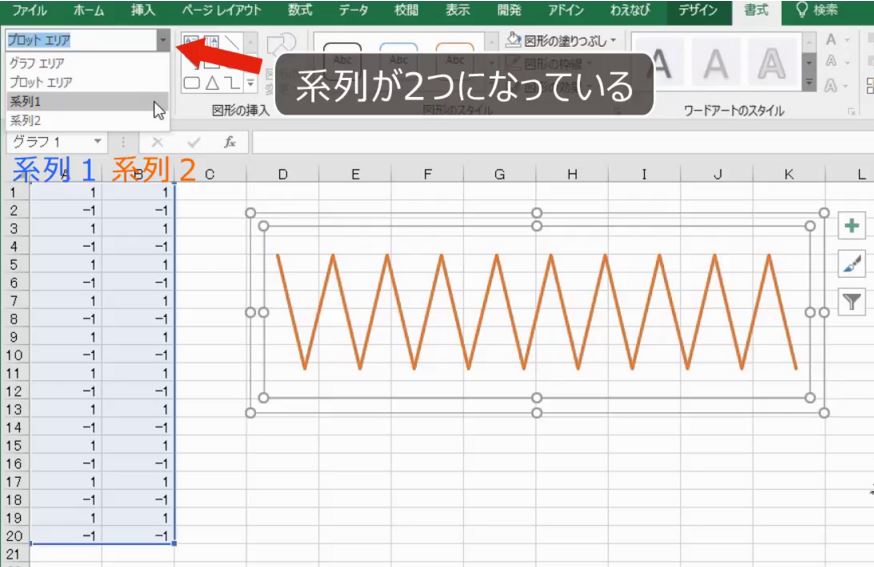
Task: Choose the middle WordArt style preset
Action: tap(716, 64)
